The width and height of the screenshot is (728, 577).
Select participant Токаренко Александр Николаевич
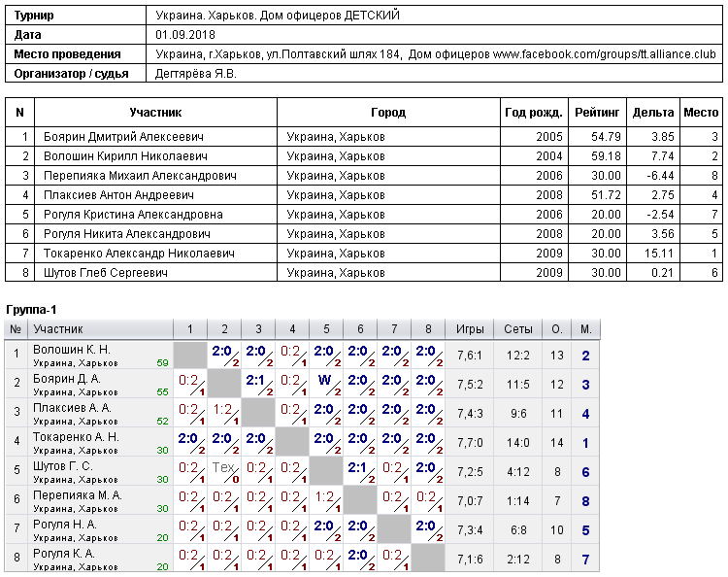(x=139, y=254)
